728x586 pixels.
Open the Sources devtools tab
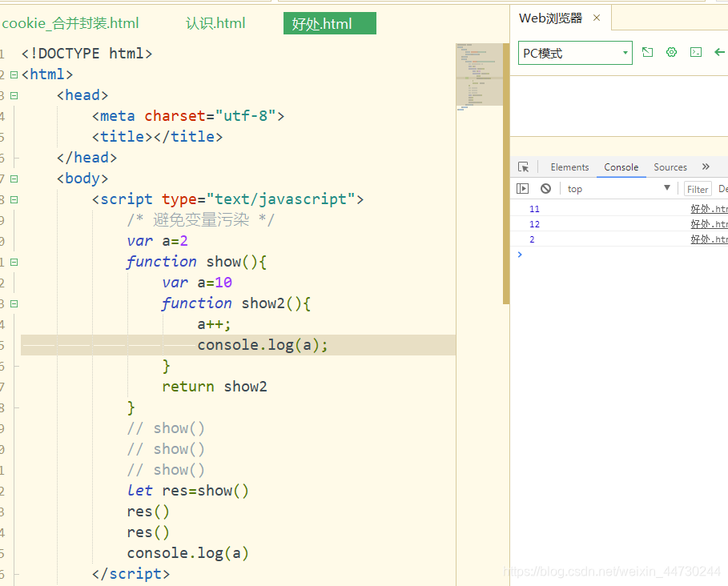[670, 167]
